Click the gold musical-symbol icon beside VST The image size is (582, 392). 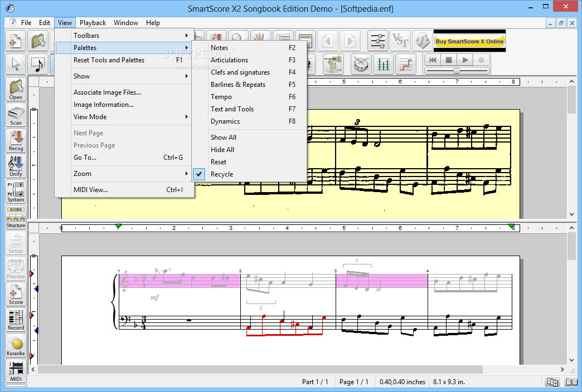pyautogui.click(x=423, y=41)
